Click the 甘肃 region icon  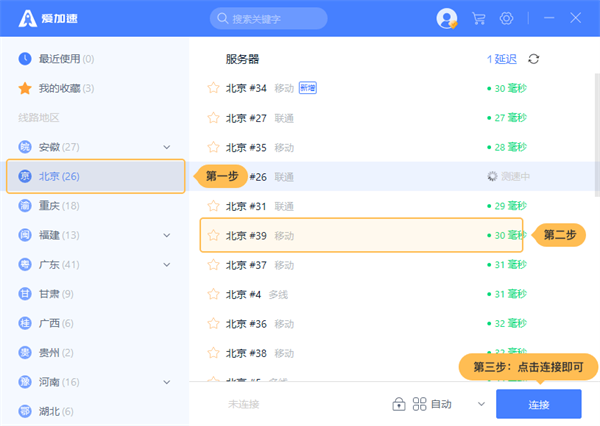[x=25, y=294]
